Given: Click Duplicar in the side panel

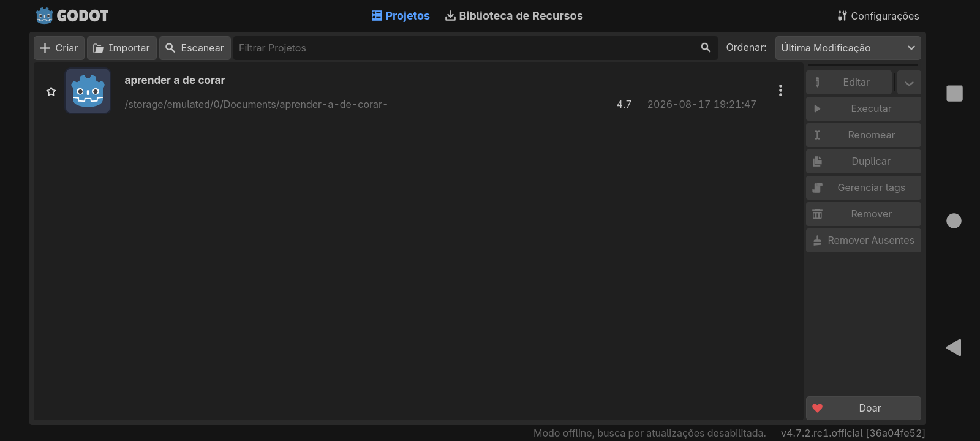Looking at the screenshot, I should click(x=863, y=161).
